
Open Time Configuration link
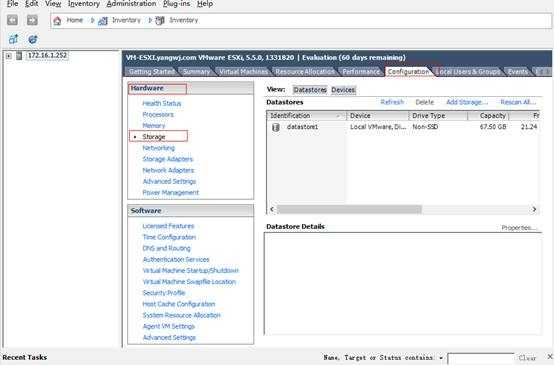point(169,237)
